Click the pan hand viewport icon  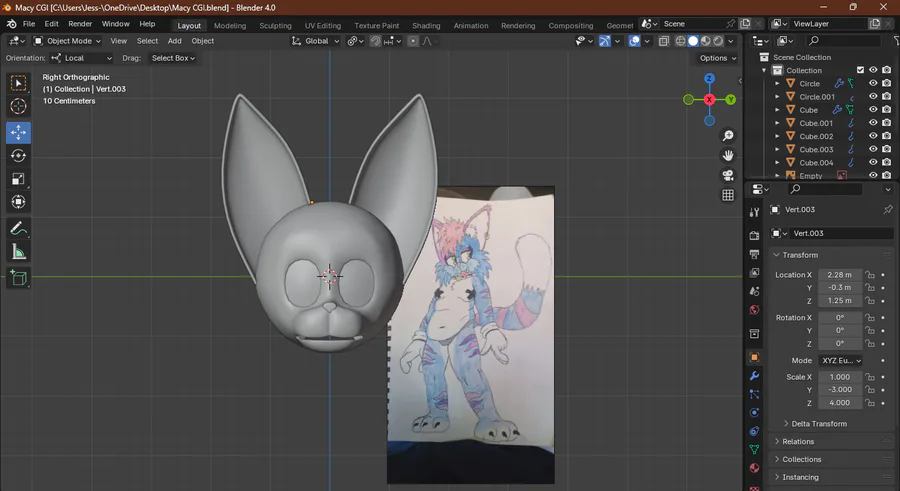coord(728,155)
